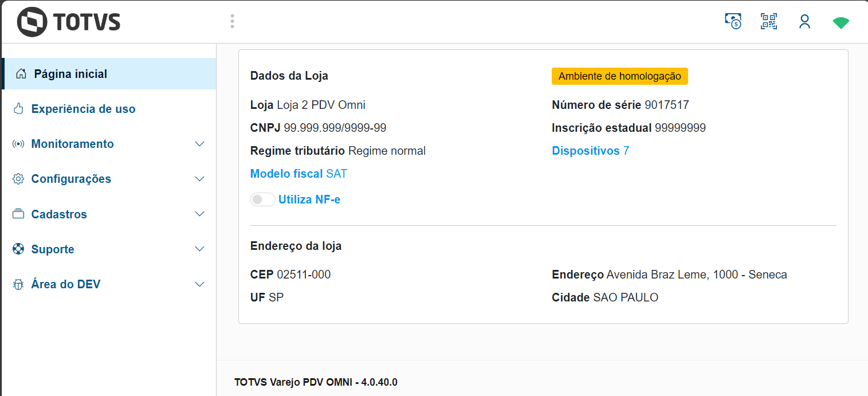
Task: Click the green Wi-Fi connection status icon
Action: point(840,23)
